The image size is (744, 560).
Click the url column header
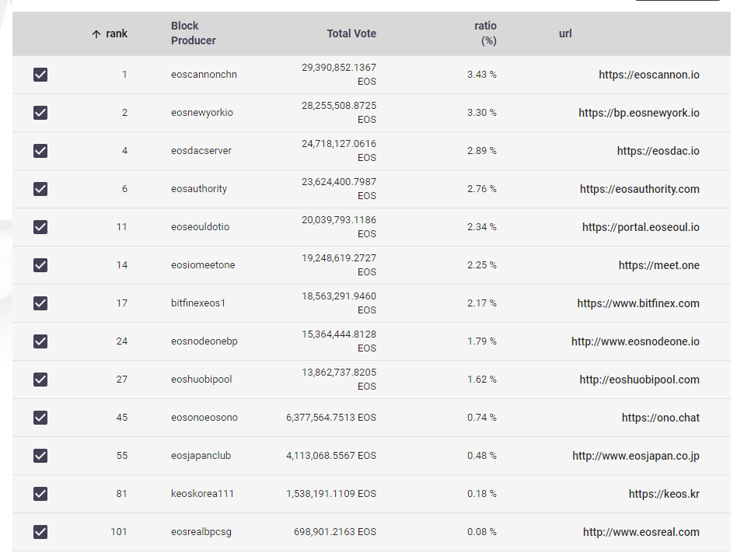pos(565,33)
